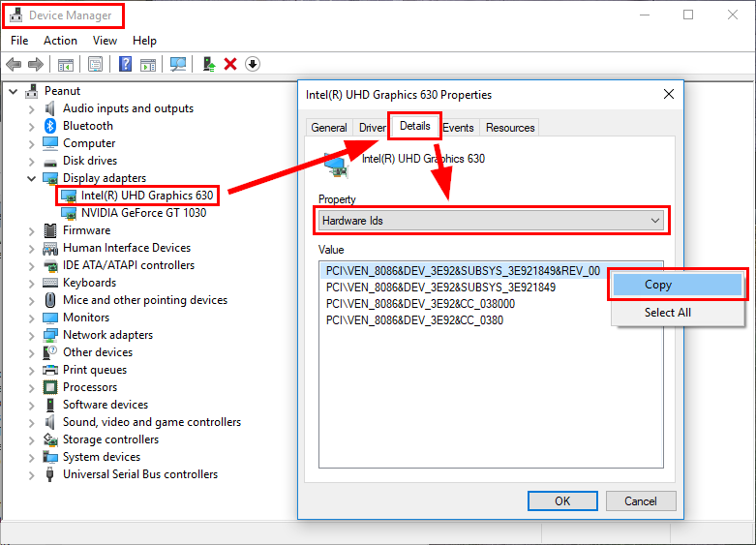Select the value ending in SUBSYS_3E921849&REV_00

tap(463, 271)
